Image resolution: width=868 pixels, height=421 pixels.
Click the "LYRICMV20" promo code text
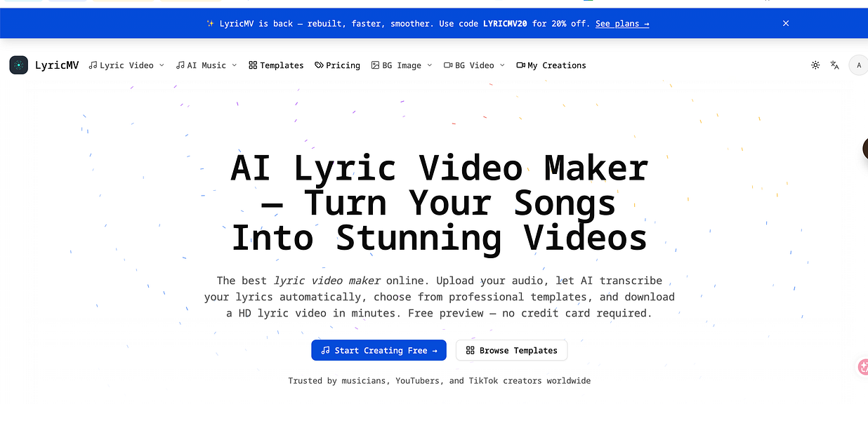(506, 24)
